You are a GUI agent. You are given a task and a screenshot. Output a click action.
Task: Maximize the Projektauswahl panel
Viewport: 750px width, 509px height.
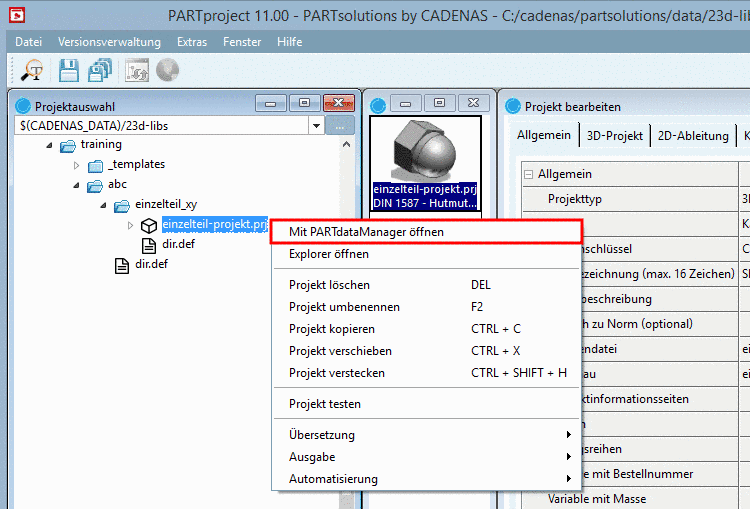click(x=304, y=103)
